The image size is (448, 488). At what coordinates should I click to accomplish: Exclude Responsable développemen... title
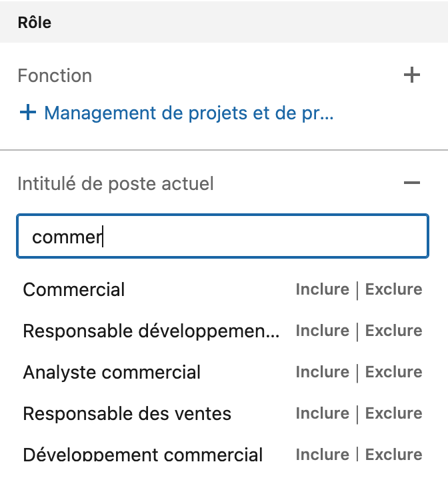coord(393,331)
